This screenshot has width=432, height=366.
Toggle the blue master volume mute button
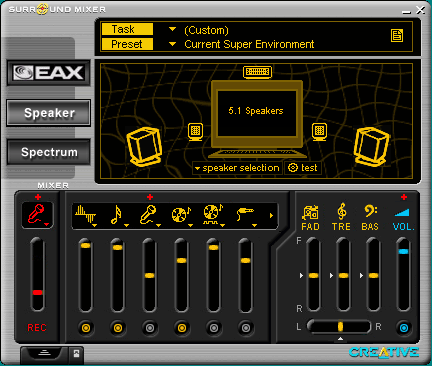(x=404, y=328)
